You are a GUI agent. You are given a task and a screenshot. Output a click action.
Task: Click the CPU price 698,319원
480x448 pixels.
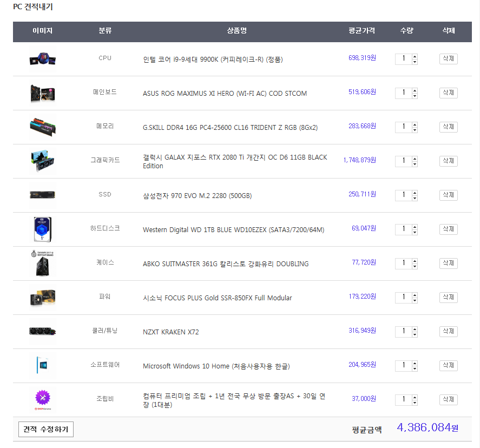click(362, 58)
